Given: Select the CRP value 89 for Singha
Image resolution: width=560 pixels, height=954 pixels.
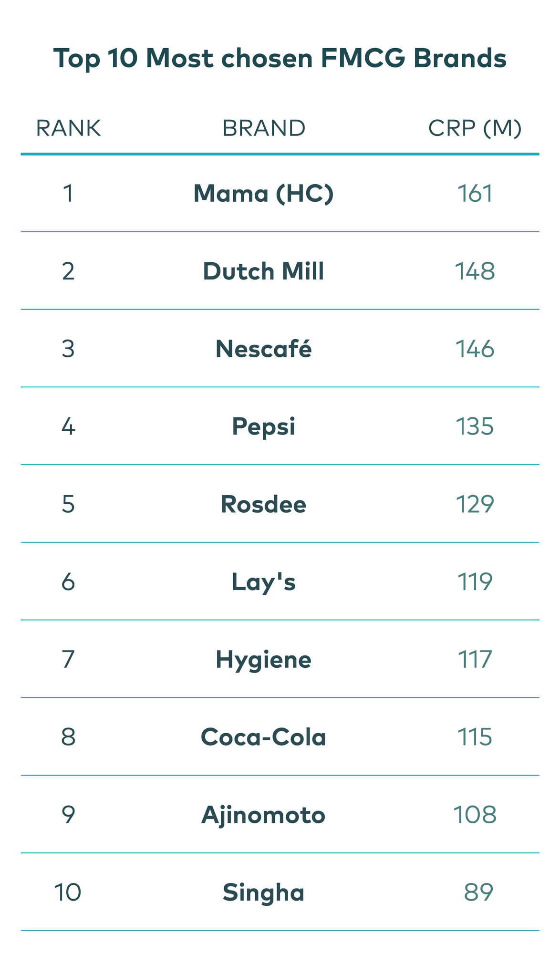Looking at the screenshot, I should tap(478, 892).
